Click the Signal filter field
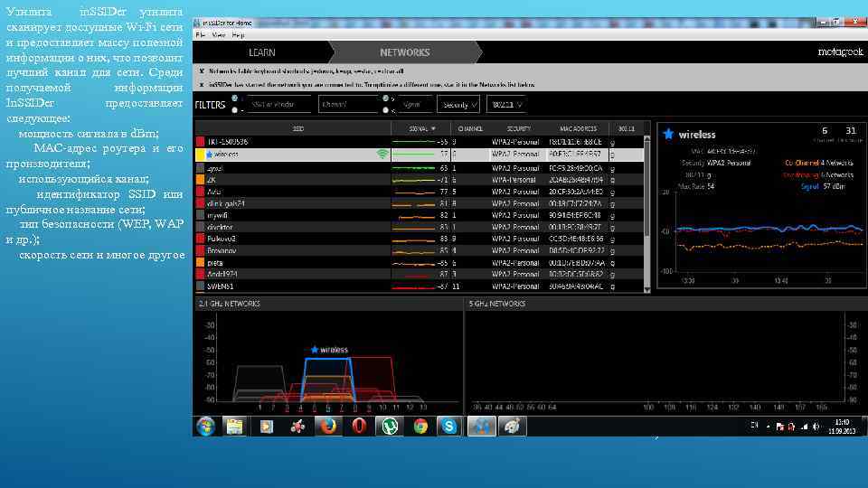The image size is (868, 488). tap(415, 104)
